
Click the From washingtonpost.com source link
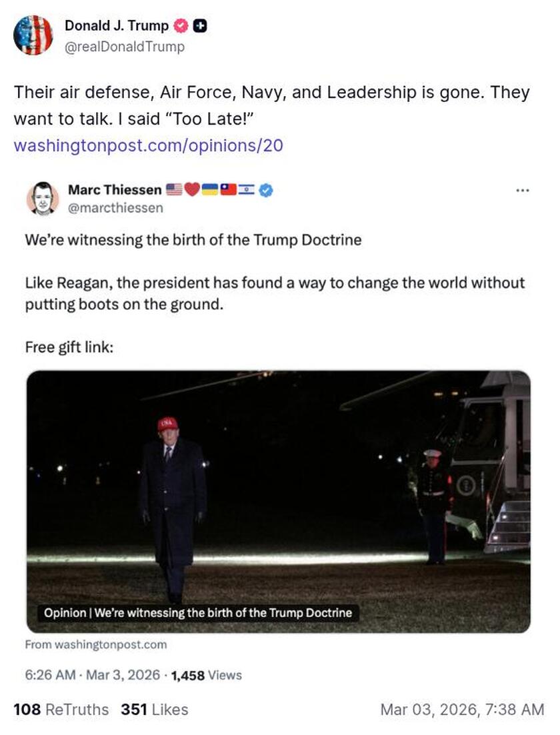click(97, 644)
